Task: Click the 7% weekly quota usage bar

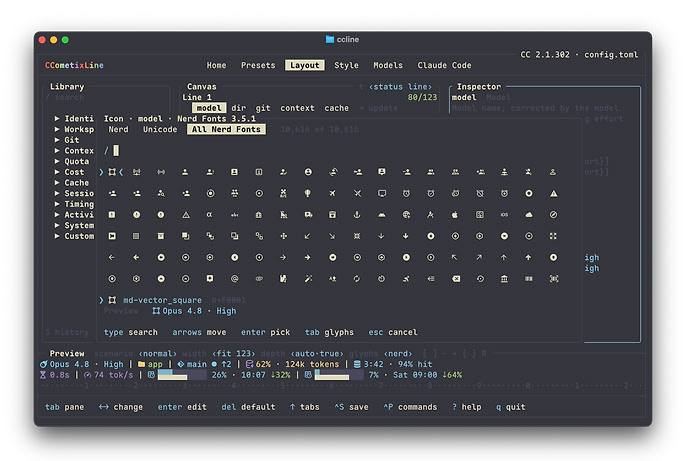Action: (x=339, y=375)
